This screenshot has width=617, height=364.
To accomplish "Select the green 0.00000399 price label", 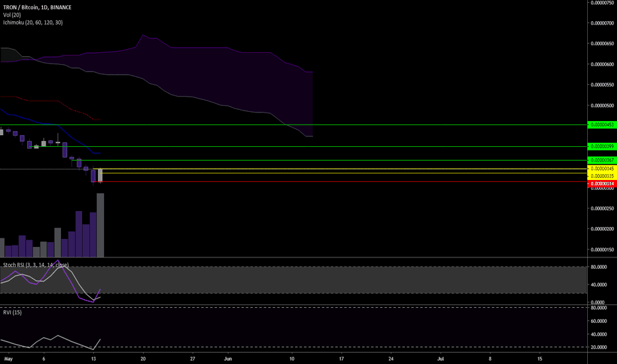I will click(x=602, y=146).
